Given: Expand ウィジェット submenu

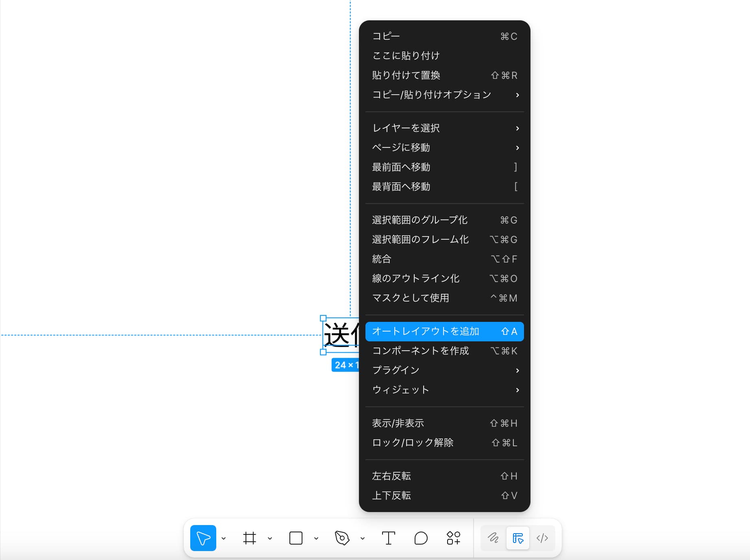Looking at the screenshot, I should point(445,390).
